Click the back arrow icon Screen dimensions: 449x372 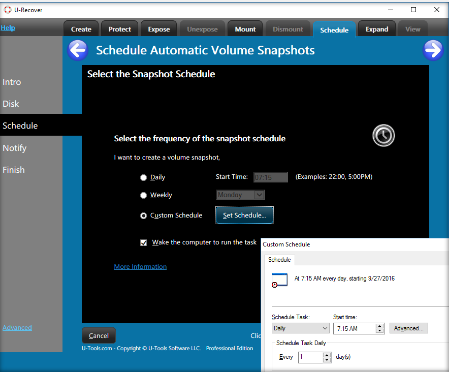click(78, 50)
